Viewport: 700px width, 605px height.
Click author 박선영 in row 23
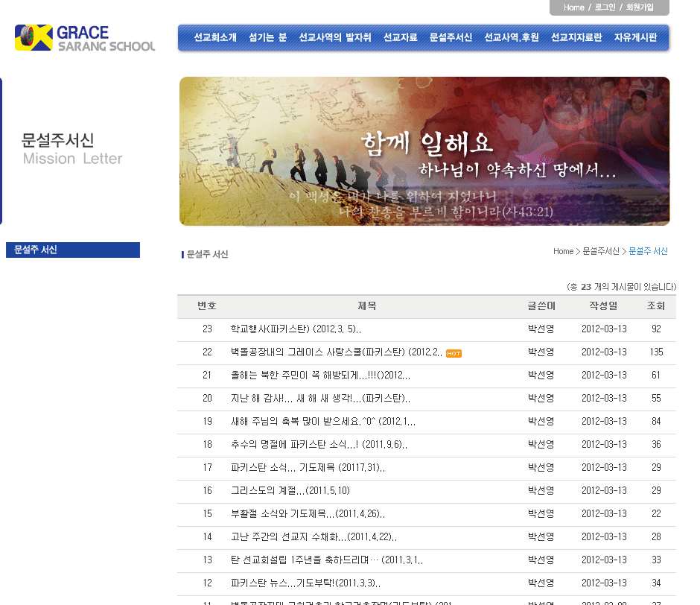coord(541,329)
